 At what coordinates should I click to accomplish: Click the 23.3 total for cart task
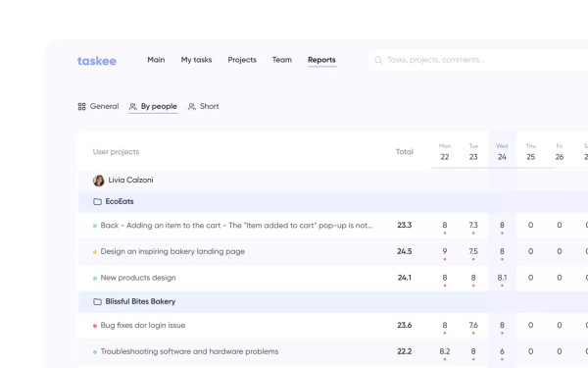tap(404, 225)
